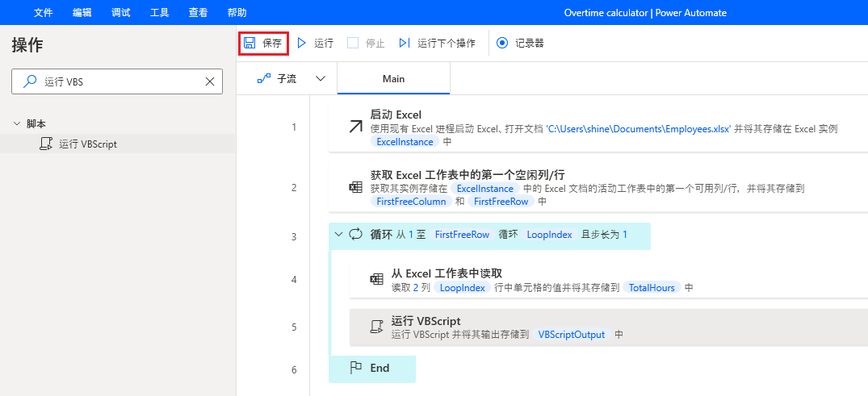Screen dimensions: 868x396
Task: Click the Run next action step icon
Action: click(405, 43)
